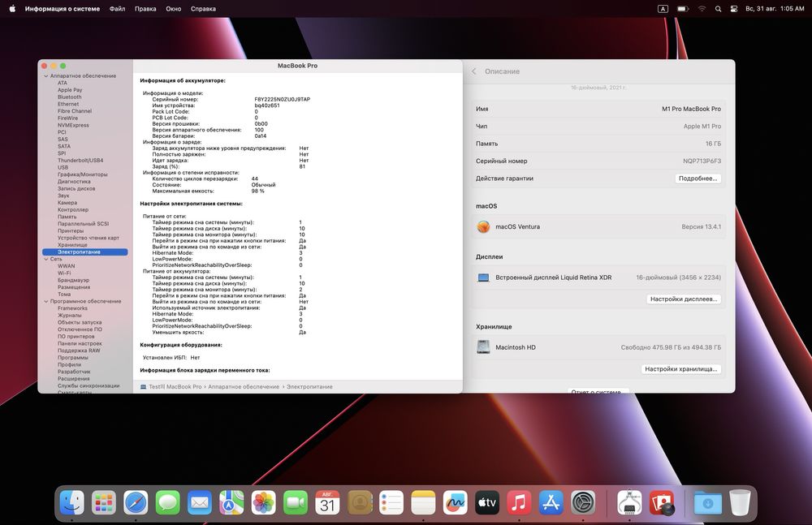Open the Окно menu
This screenshot has width=812, height=525.
pos(174,9)
